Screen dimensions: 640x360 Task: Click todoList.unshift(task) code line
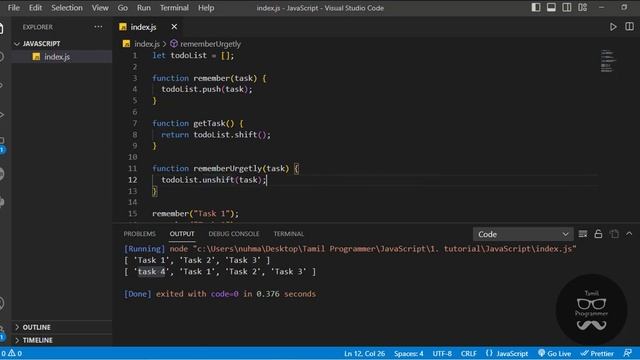(x=213, y=180)
